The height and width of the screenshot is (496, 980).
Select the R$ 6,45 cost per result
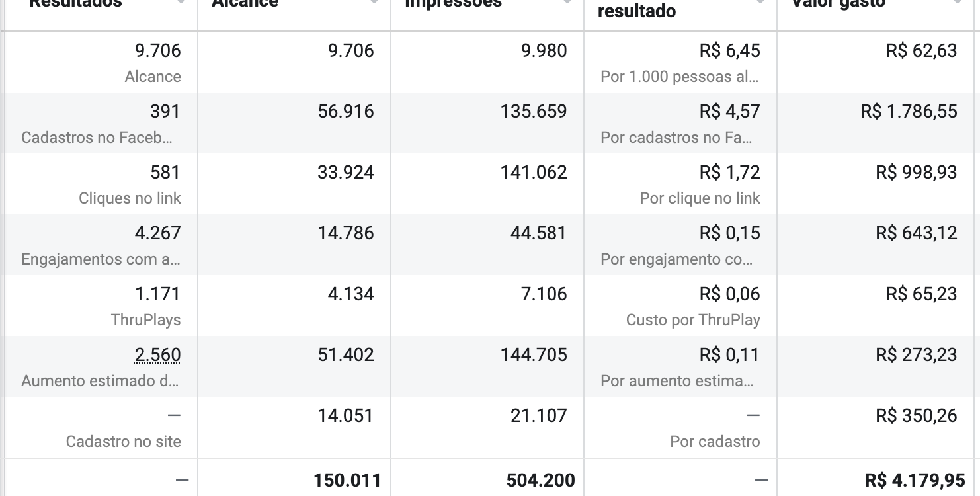[729, 51]
